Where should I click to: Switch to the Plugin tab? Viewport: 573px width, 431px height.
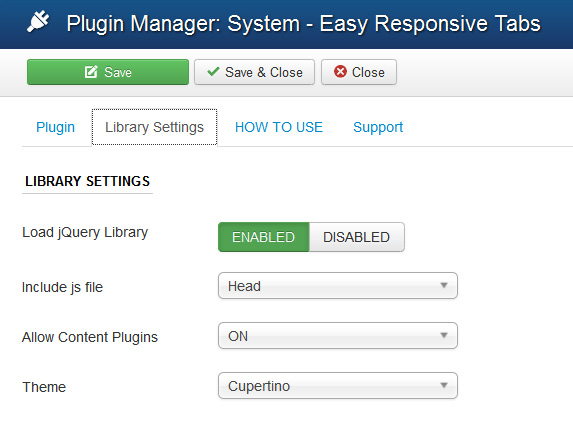[x=56, y=127]
